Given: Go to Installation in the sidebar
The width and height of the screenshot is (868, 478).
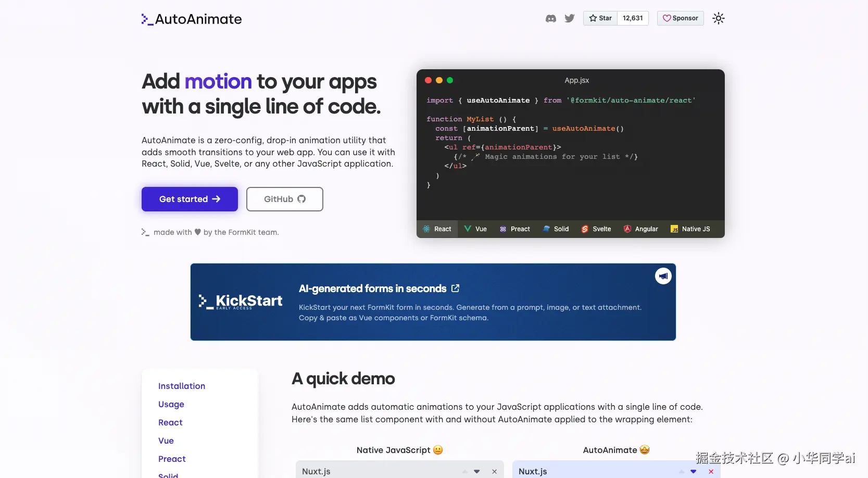Looking at the screenshot, I should (x=182, y=386).
